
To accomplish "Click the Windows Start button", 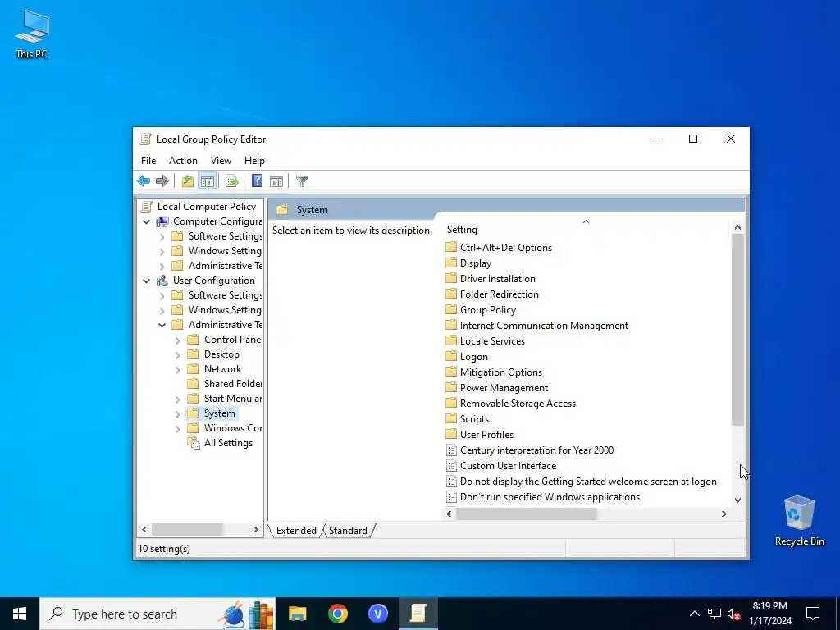I will click(x=20, y=614).
